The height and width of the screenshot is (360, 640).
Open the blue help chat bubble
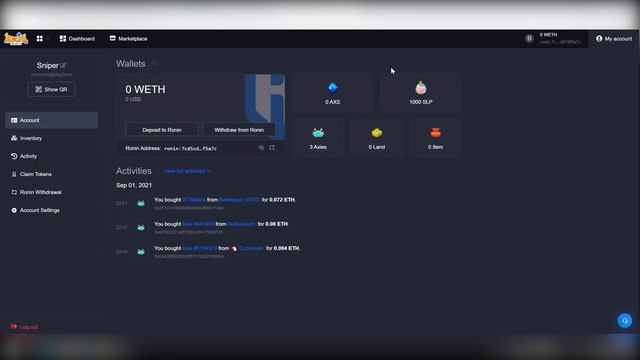pos(624,320)
